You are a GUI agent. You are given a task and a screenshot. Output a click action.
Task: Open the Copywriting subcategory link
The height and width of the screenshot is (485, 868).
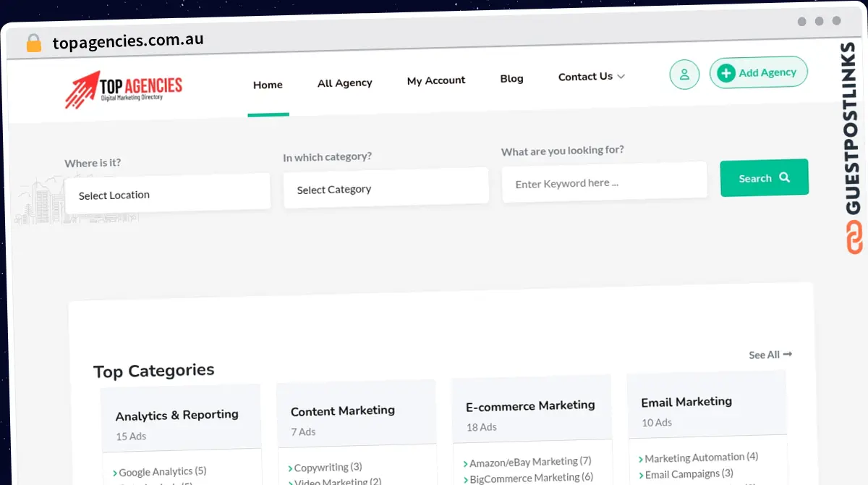328,467
